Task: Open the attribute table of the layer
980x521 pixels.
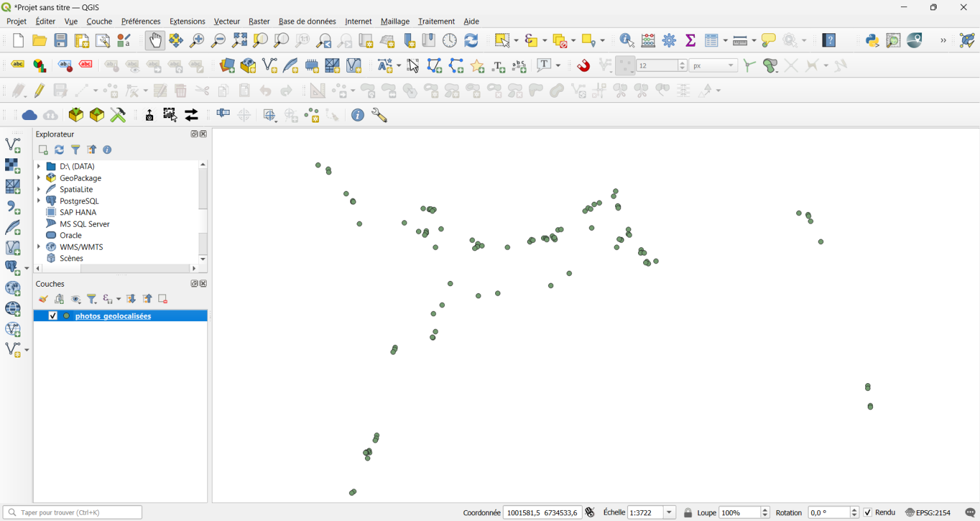Action: click(711, 40)
